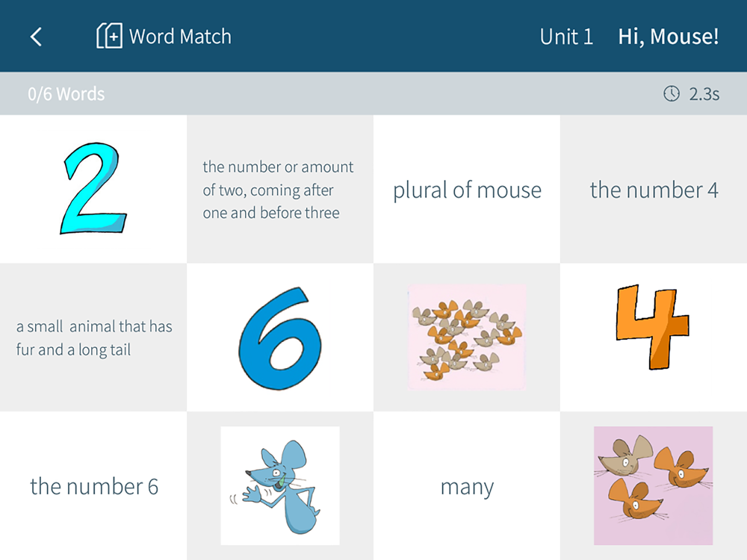Tap the Word Match card icon
The height and width of the screenshot is (560, 747).
click(109, 36)
